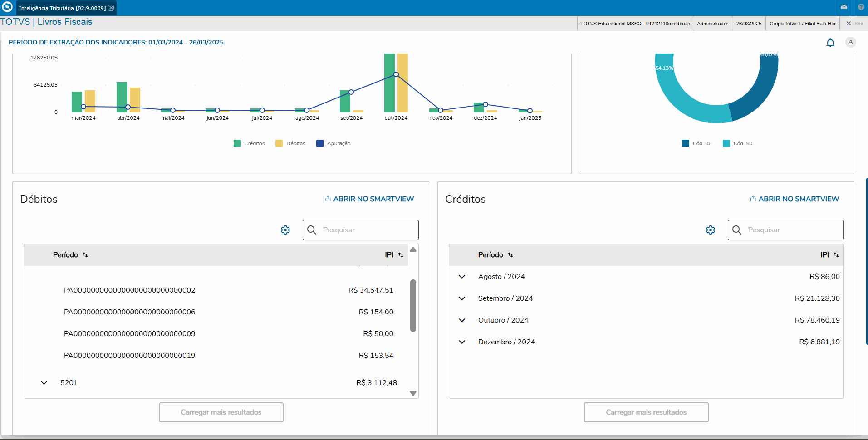The height and width of the screenshot is (440, 868).
Task: Click the Débitos table scrollbar thumb
Action: (x=413, y=306)
